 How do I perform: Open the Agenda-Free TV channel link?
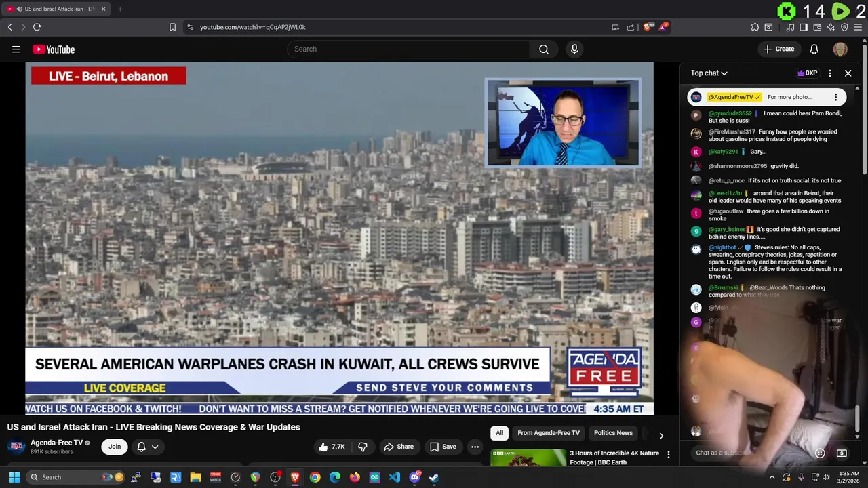56,443
